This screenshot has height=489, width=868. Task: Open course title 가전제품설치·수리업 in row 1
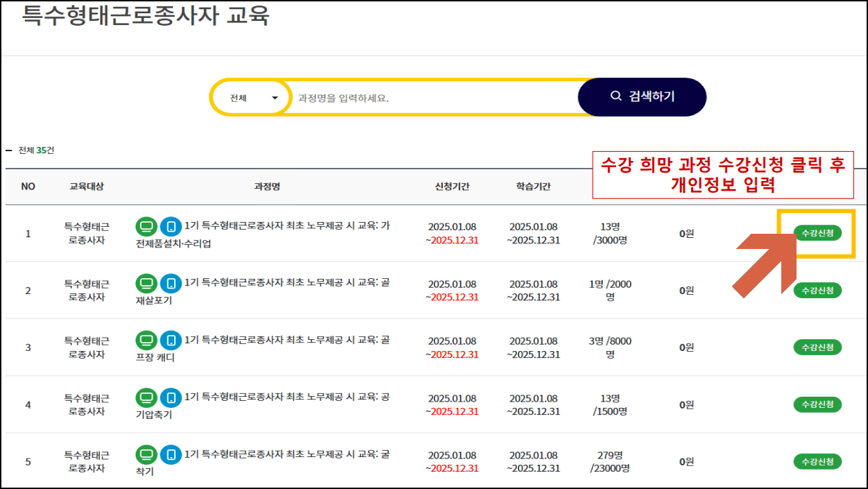click(x=263, y=234)
